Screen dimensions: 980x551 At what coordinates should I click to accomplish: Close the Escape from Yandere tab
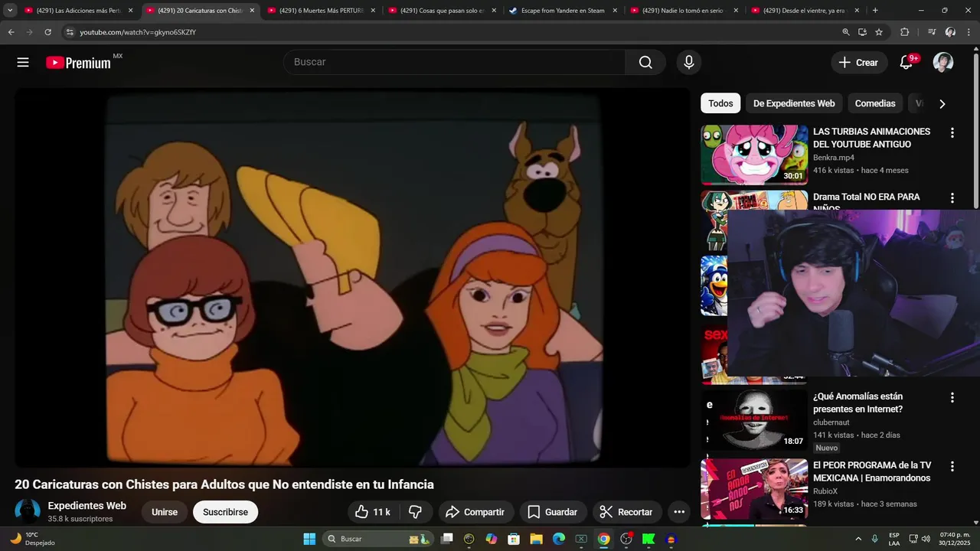click(x=615, y=11)
